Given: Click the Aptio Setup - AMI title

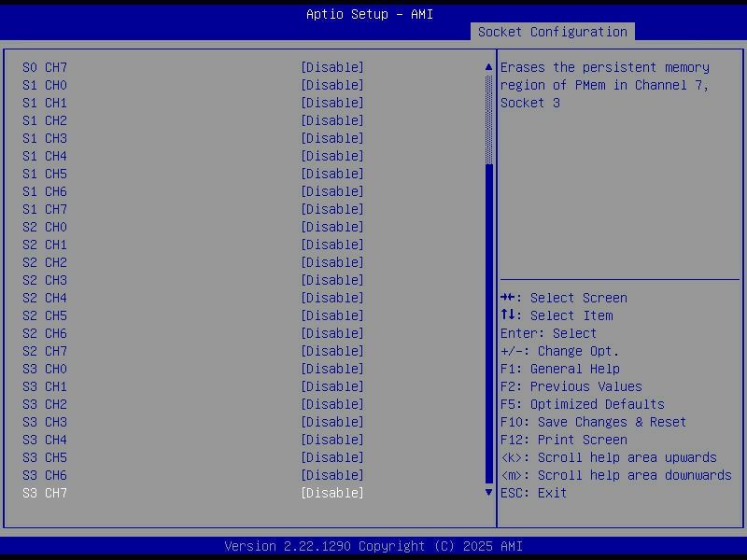Looking at the screenshot, I should point(370,14).
